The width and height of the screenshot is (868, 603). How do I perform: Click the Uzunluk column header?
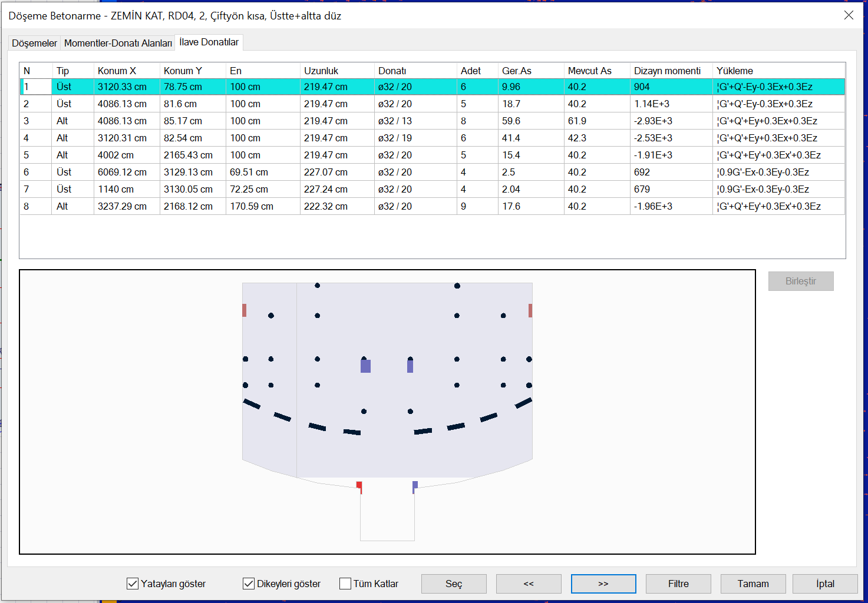337,71
